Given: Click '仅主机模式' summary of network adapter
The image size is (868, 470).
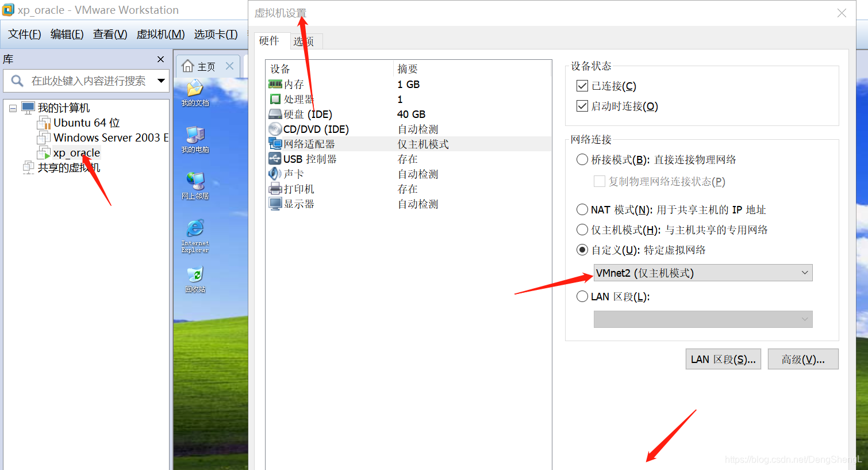Looking at the screenshot, I should (x=423, y=144).
